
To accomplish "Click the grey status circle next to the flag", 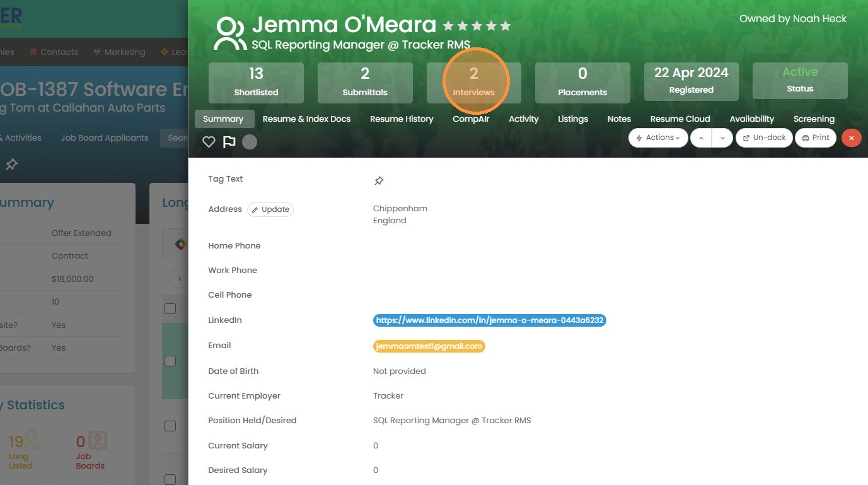I will (x=250, y=142).
